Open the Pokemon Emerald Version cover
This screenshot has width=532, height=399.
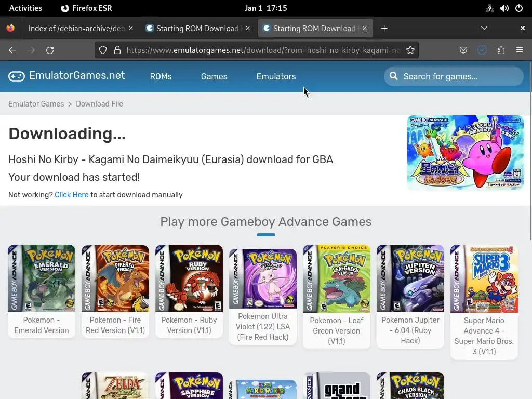tap(42, 278)
